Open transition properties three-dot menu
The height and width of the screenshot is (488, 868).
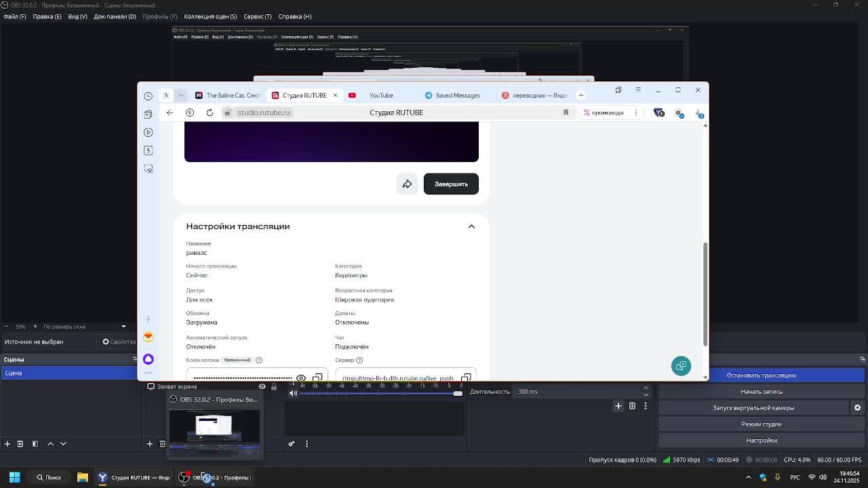(x=646, y=406)
